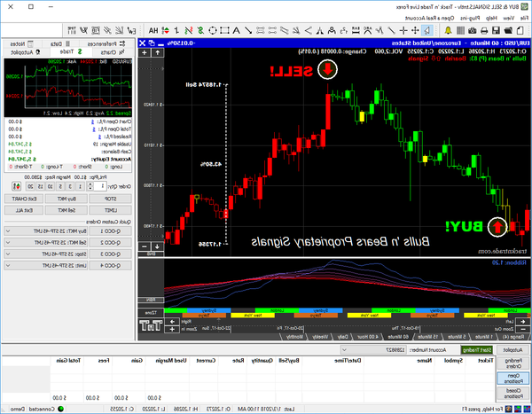Viewport: 532px width, 414px height.
Task: Switch to the Notes tab
Action: point(21,43)
